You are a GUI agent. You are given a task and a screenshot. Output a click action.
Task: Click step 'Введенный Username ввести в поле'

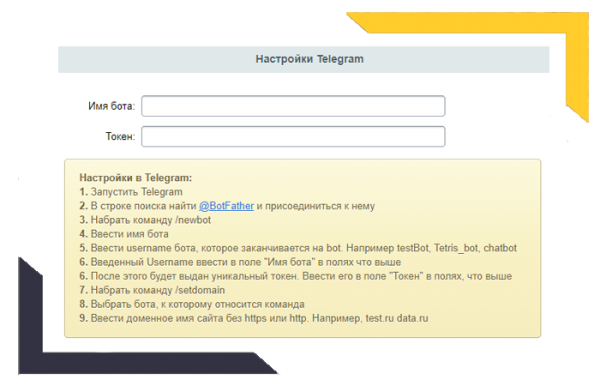(x=240, y=262)
